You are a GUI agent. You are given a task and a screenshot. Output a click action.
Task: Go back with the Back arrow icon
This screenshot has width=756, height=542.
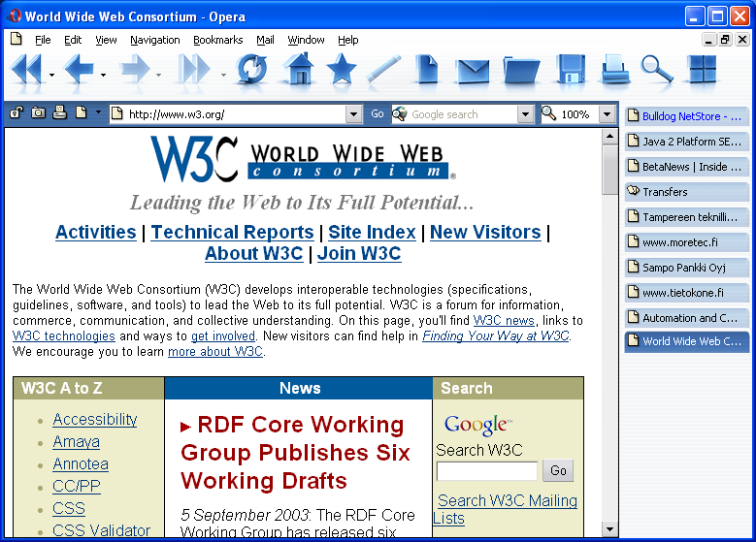(79, 70)
